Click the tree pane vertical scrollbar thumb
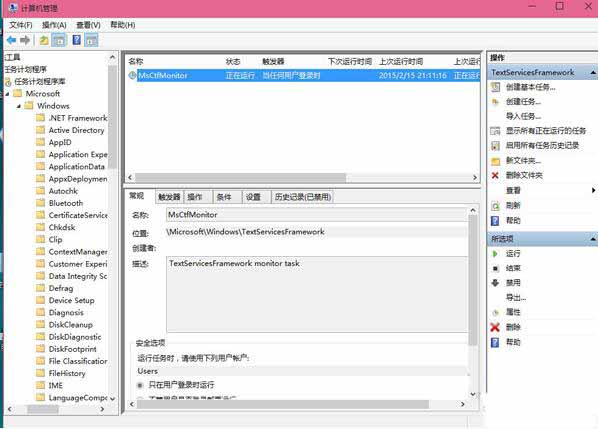 point(112,116)
